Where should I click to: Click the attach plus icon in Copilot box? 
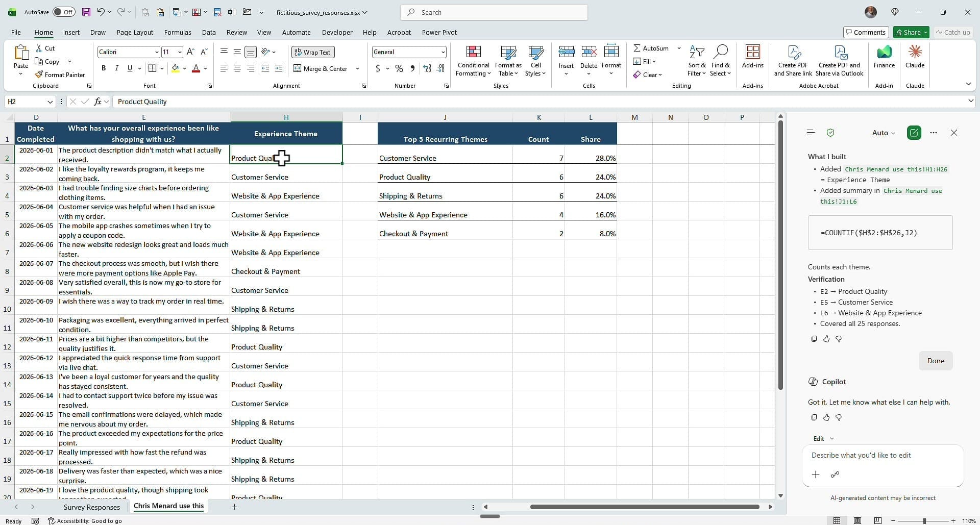coord(816,474)
